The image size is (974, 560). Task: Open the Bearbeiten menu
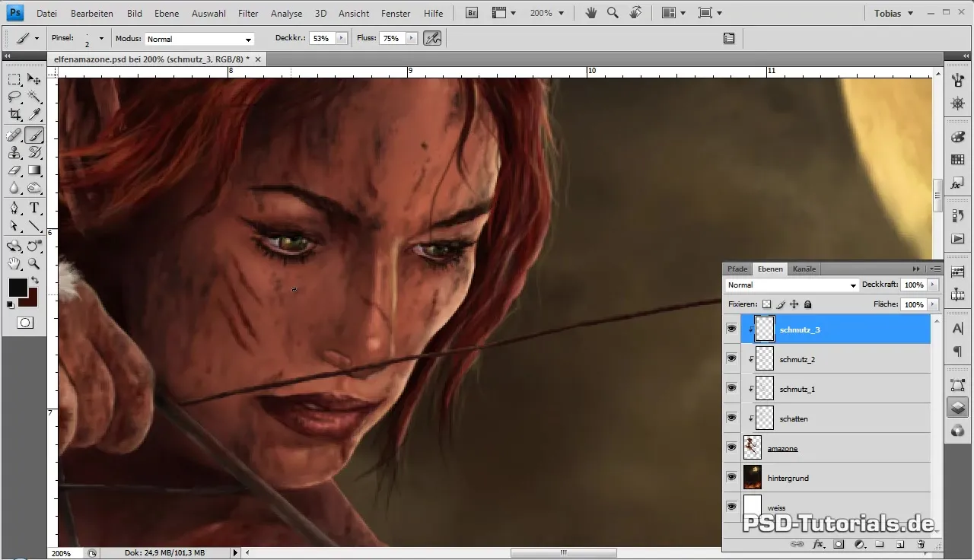(x=91, y=13)
